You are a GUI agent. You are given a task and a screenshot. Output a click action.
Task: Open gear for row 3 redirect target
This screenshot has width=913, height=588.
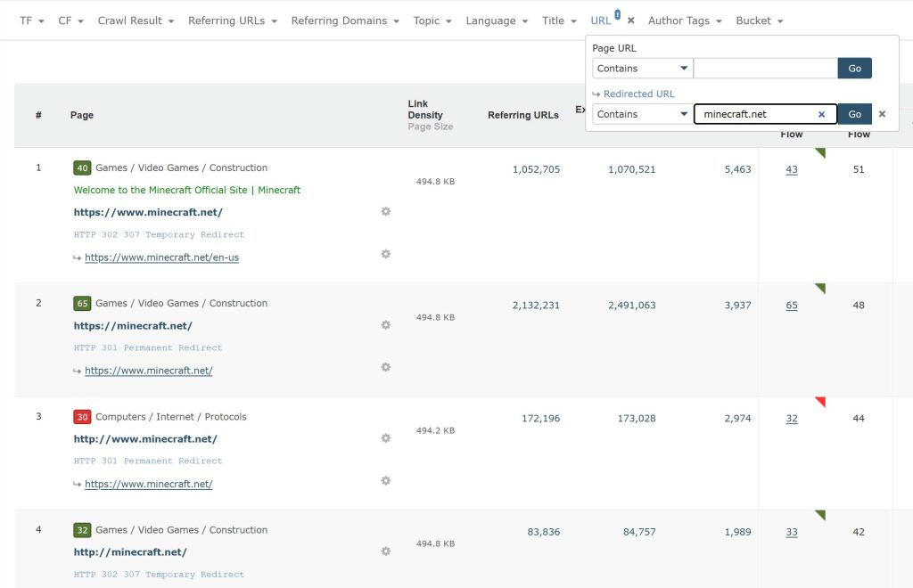coord(385,480)
